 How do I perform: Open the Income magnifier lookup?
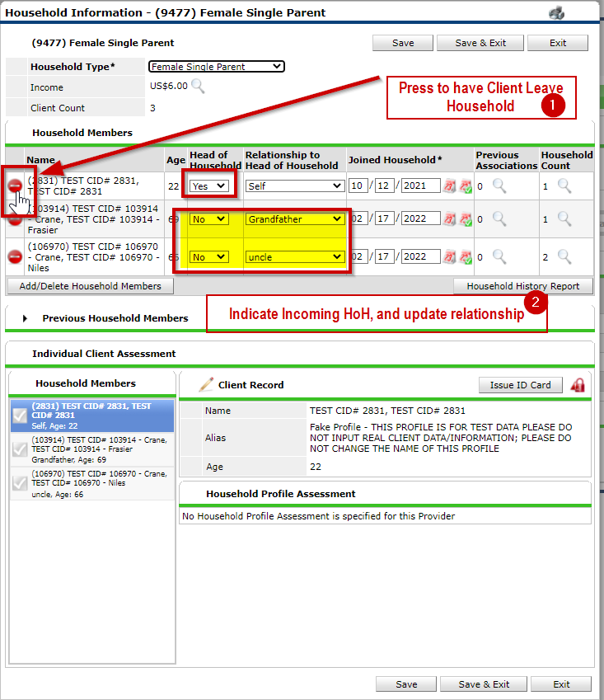pos(198,87)
